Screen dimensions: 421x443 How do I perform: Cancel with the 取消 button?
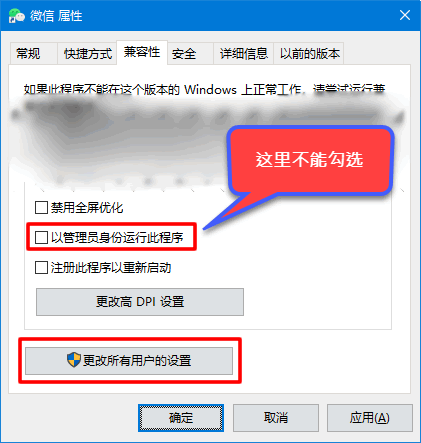tap(276, 418)
